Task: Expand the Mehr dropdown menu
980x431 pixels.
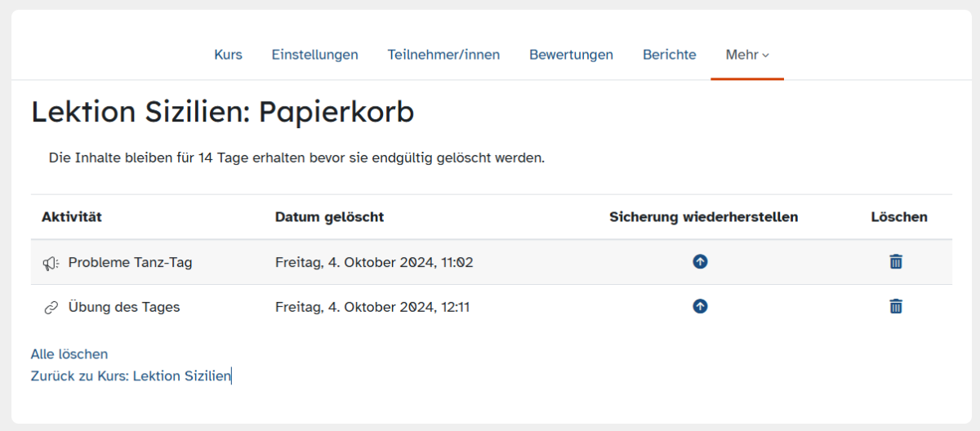Action: coord(747,55)
